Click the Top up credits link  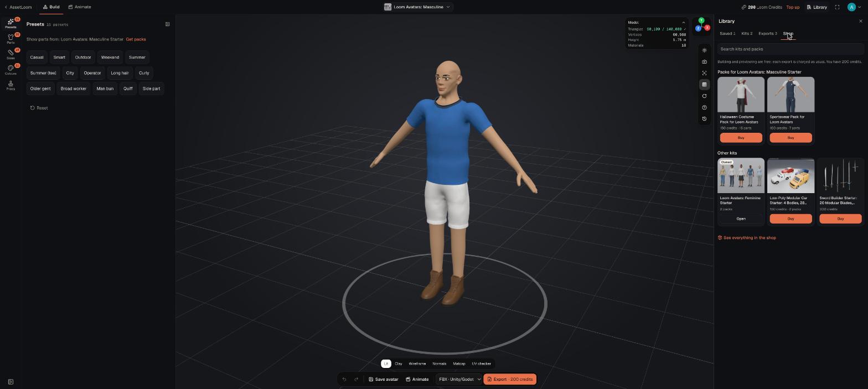[793, 7]
